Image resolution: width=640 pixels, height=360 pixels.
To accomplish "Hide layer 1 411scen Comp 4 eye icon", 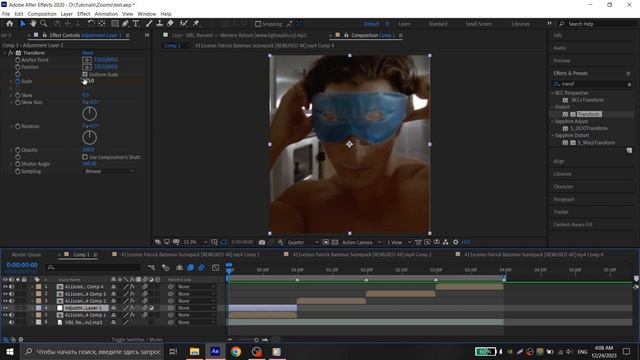I will [5, 287].
